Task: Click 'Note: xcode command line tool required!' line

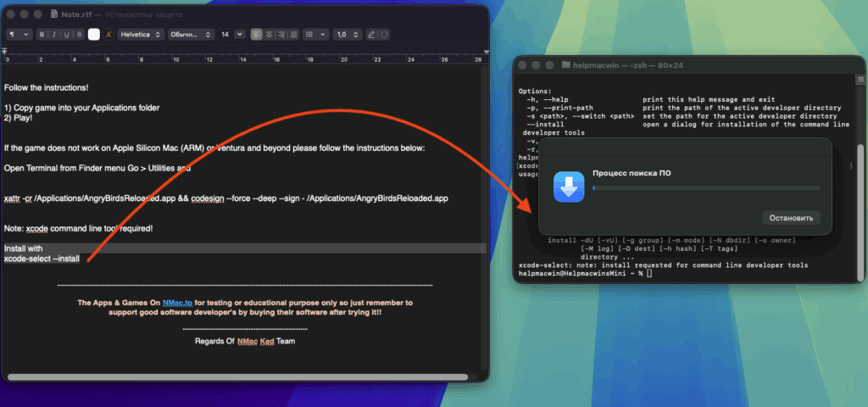Action: [x=78, y=228]
